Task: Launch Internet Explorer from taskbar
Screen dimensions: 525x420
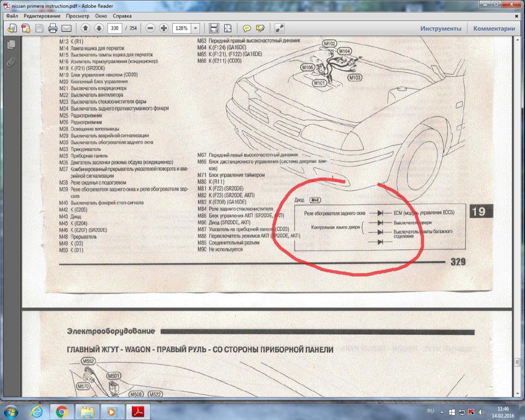Action: 37,411
